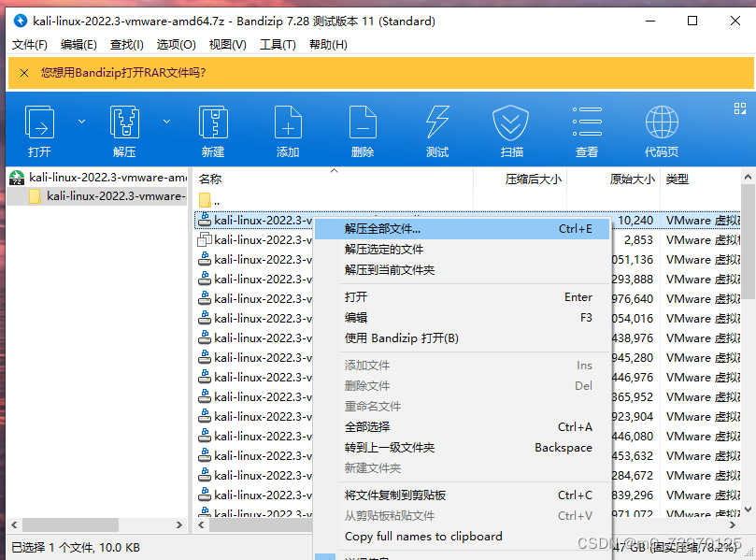The height and width of the screenshot is (560, 756).
Task: Choose 编辑 F3 in context menu
Action: [x=462, y=317]
